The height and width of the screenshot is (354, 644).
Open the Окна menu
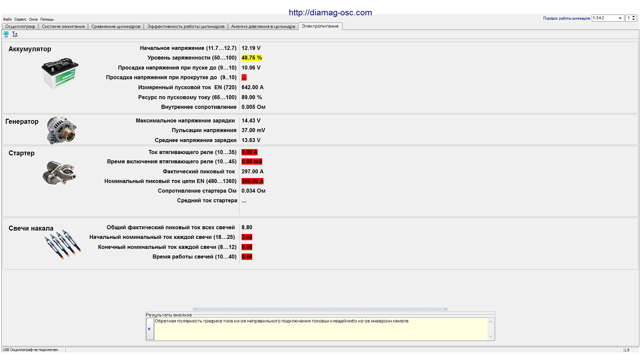coord(33,20)
